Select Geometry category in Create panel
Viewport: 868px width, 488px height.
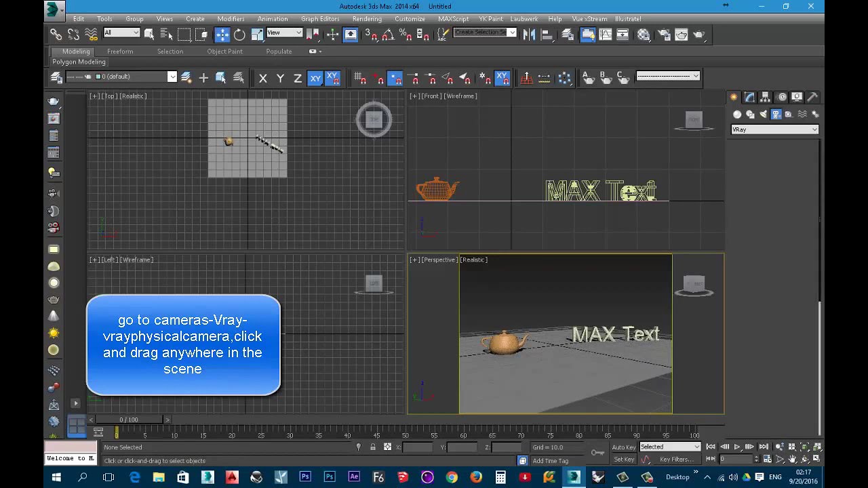pyautogui.click(x=737, y=114)
